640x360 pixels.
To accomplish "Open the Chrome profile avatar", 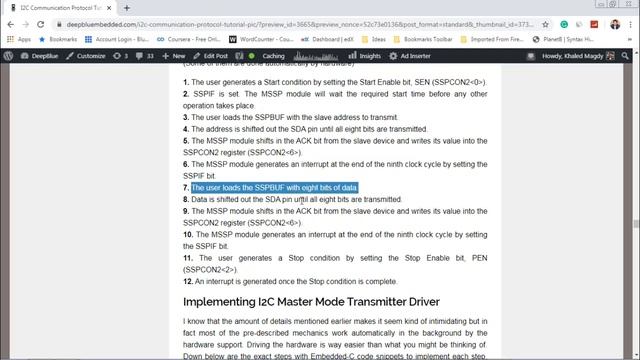I will (615, 24).
